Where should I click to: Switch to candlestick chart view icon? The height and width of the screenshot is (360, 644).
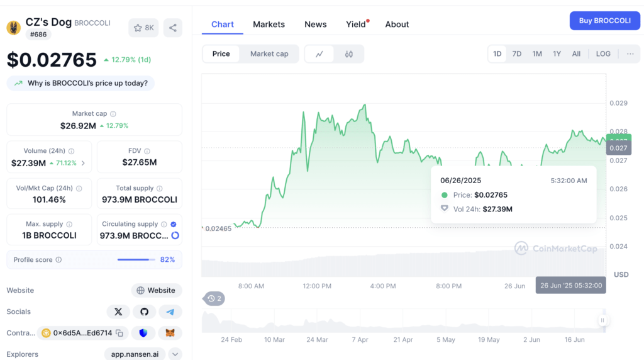[x=348, y=54]
